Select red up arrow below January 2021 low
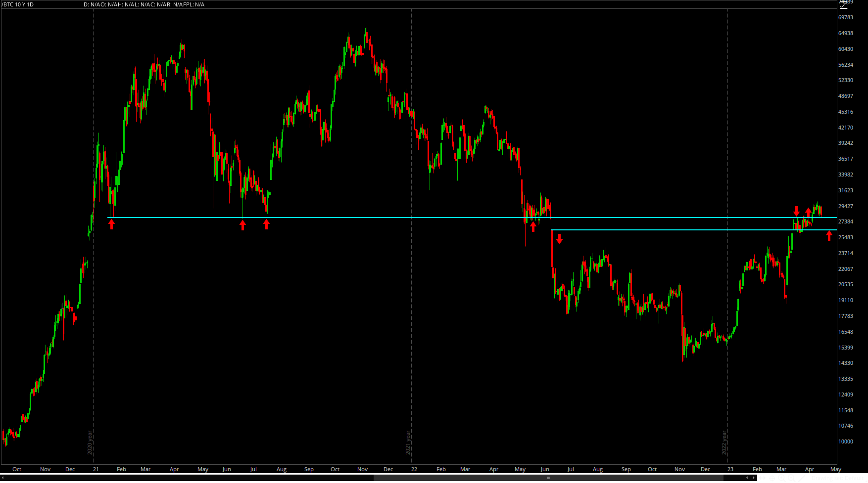This screenshot has width=868, height=483. (x=112, y=224)
